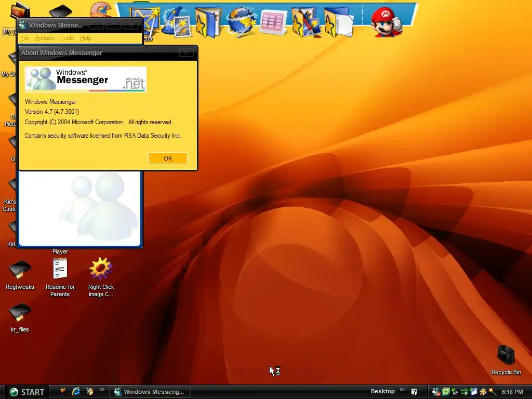
Task: Click the Messenger tray icon with red X
Action: click(436, 392)
